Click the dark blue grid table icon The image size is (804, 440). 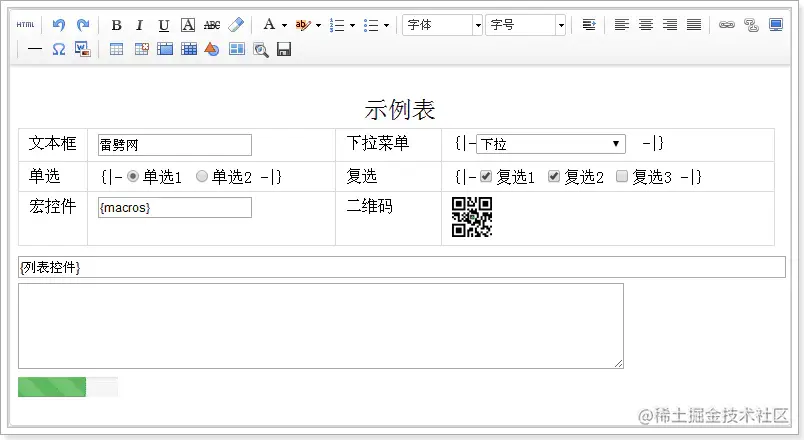[189, 49]
